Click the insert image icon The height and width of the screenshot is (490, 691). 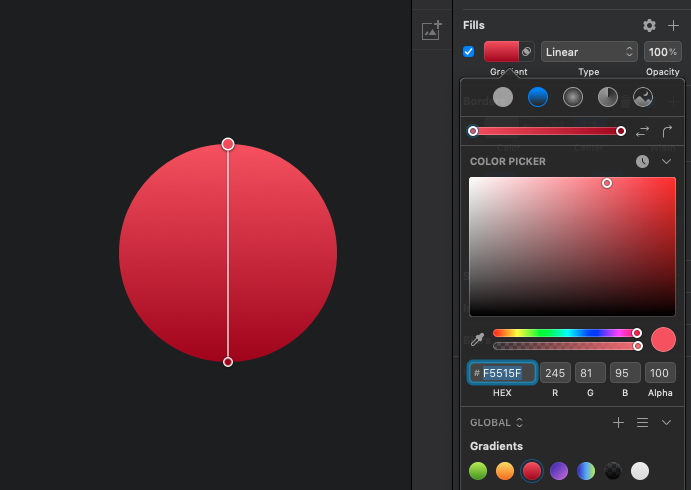coord(432,30)
